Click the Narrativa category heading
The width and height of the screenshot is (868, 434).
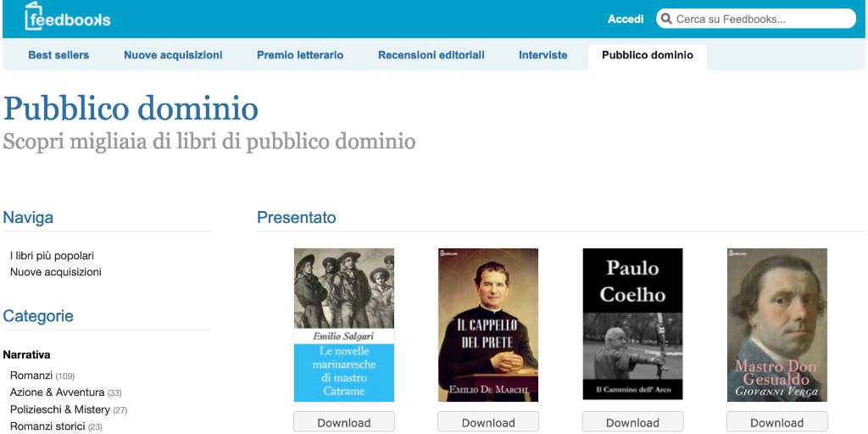[26, 354]
